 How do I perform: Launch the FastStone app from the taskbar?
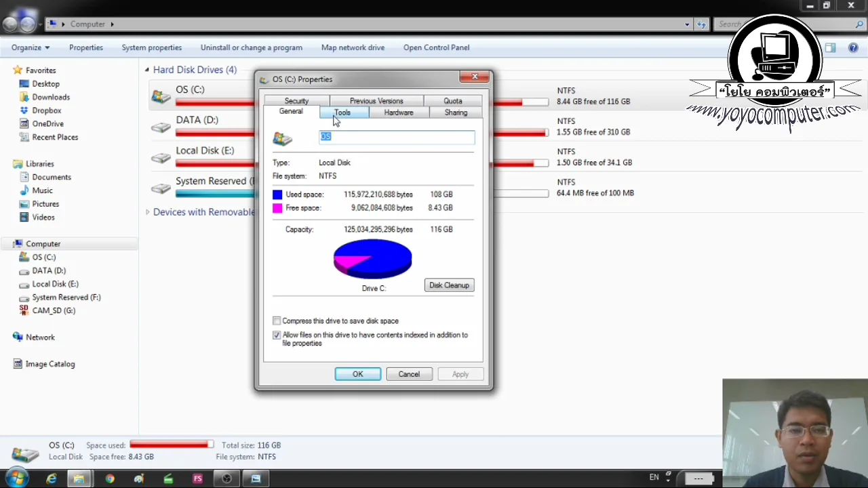pos(198,479)
